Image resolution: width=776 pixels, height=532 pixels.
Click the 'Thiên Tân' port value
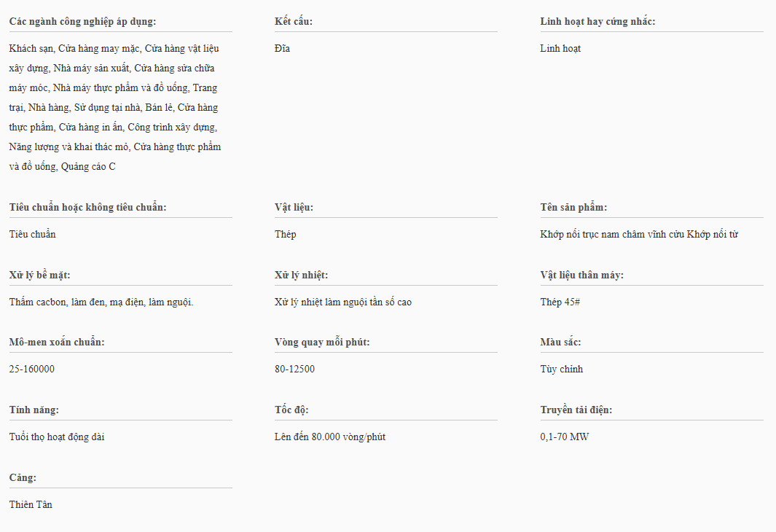coord(31,504)
